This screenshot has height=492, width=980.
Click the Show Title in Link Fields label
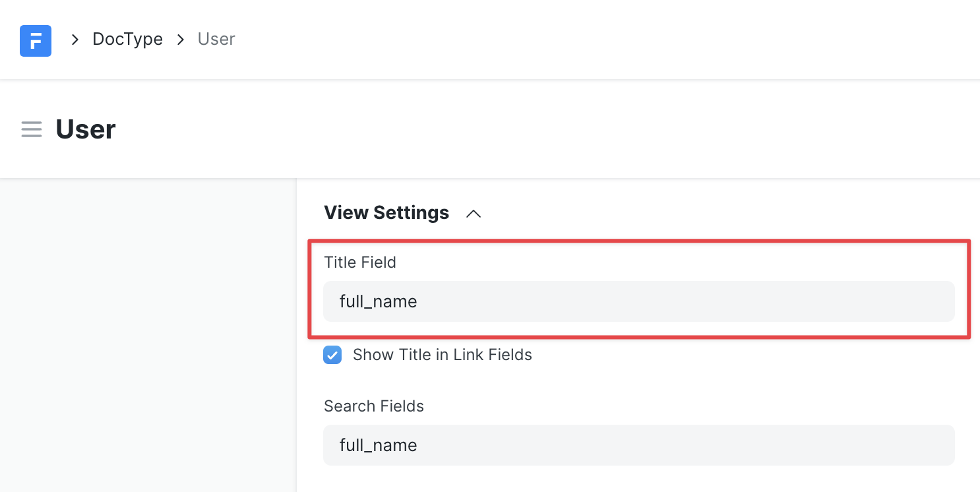[x=442, y=355]
